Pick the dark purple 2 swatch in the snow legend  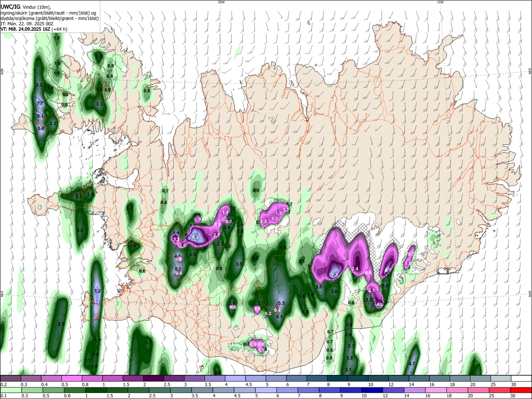point(153,378)
